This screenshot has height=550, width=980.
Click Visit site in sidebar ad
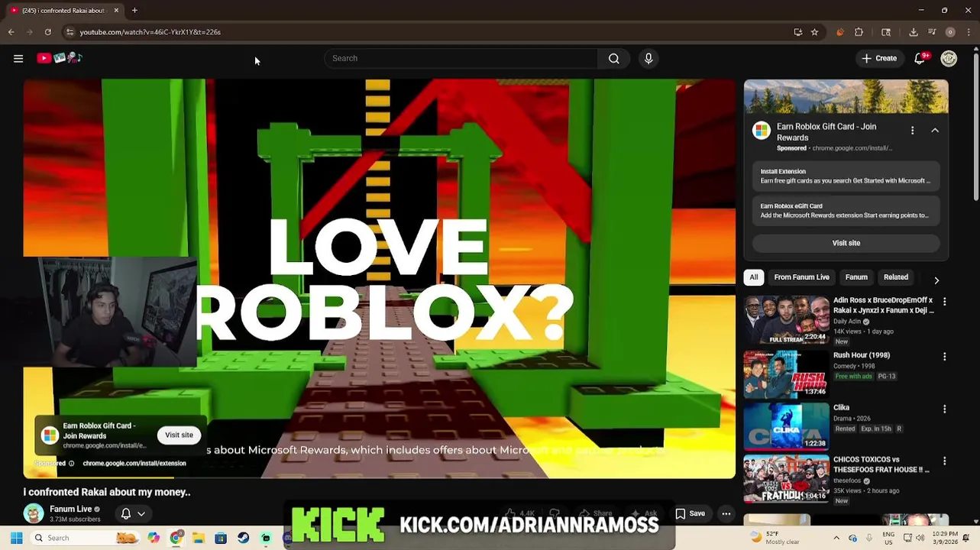pyautogui.click(x=846, y=243)
